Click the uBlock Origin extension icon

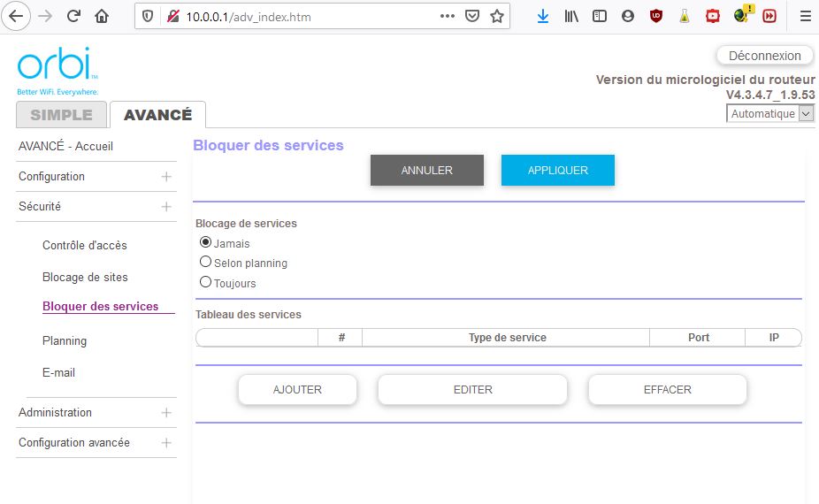coord(655,16)
